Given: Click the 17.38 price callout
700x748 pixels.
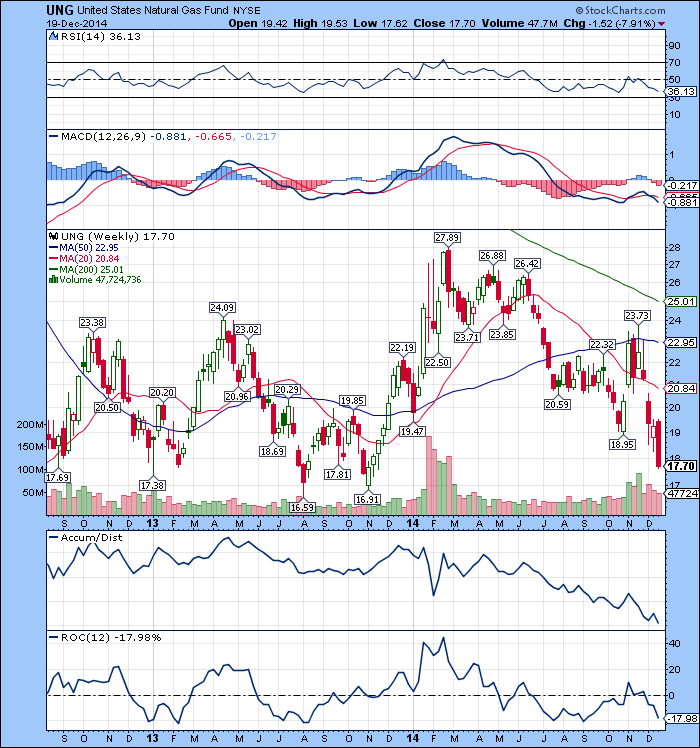Looking at the screenshot, I should point(152,486).
